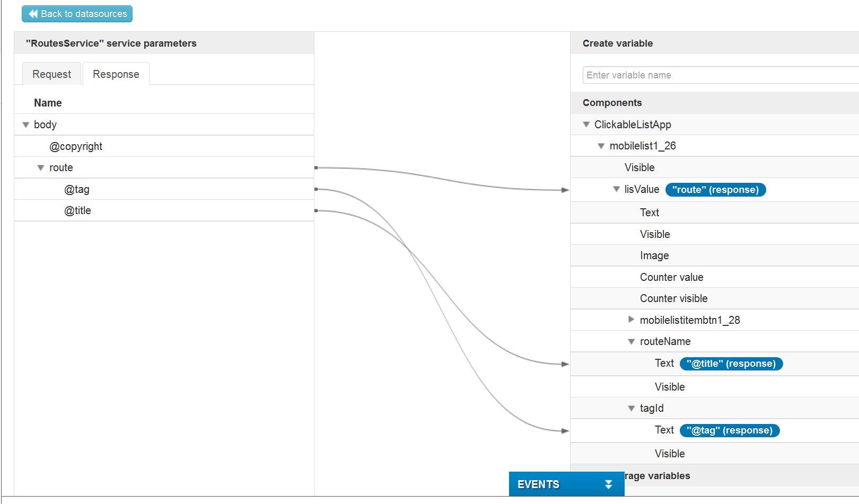Switch to the Request tab

click(x=51, y=74)
